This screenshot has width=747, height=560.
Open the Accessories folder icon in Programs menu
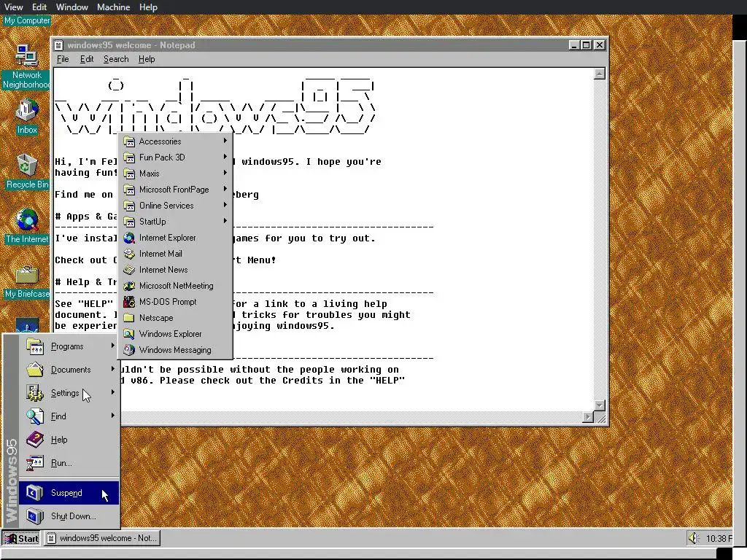(x=129, y=141)
